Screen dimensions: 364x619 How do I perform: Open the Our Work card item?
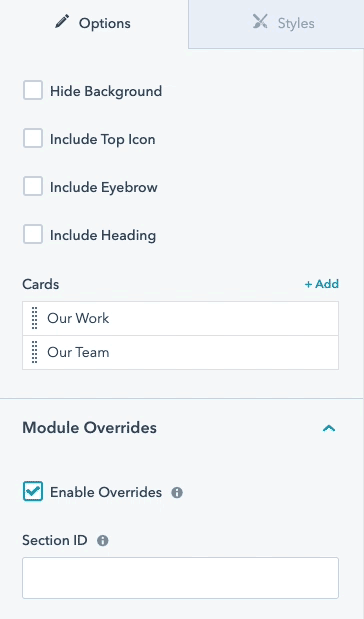pos(180,319)
